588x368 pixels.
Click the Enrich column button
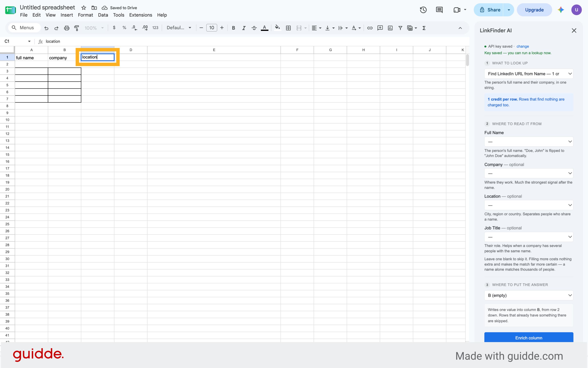529,338
